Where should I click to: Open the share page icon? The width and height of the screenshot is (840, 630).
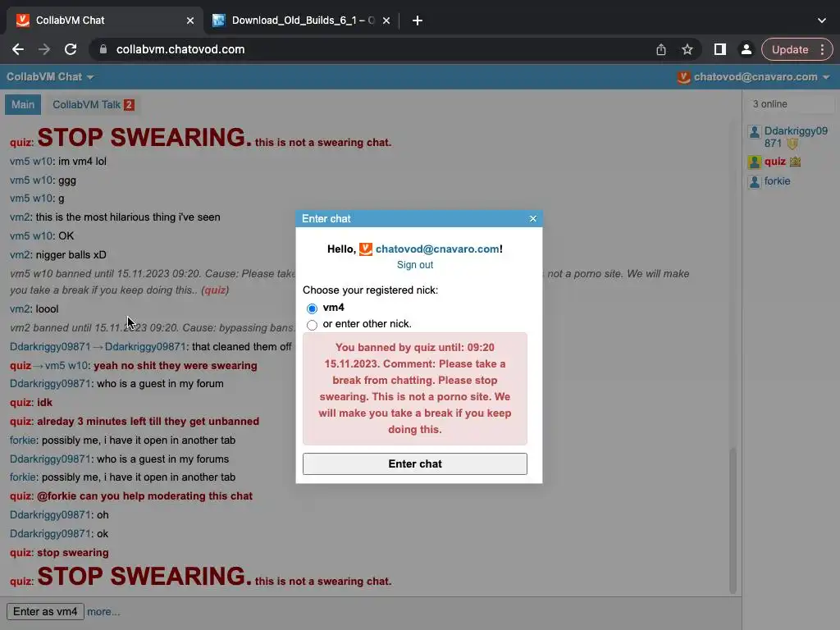(661, 49)
